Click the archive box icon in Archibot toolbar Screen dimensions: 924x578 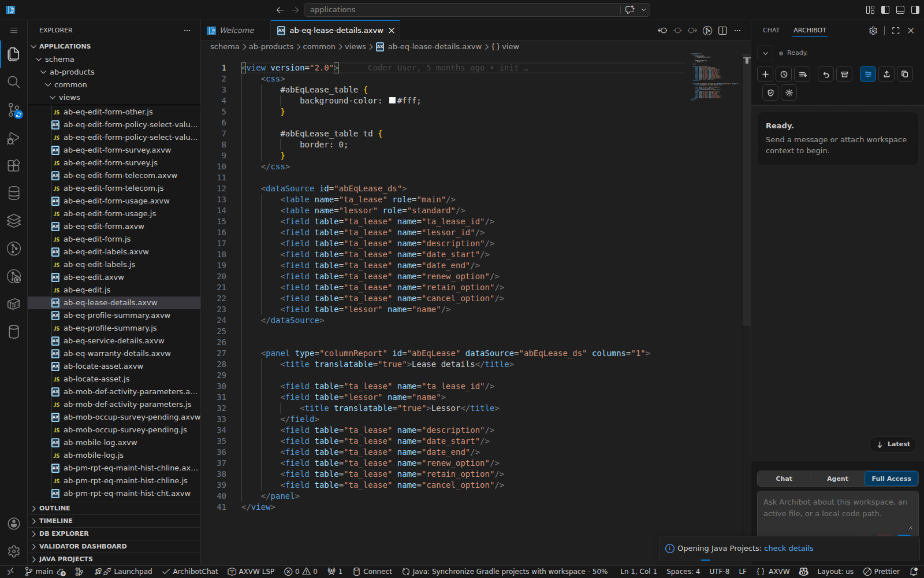tap(844, 74)
